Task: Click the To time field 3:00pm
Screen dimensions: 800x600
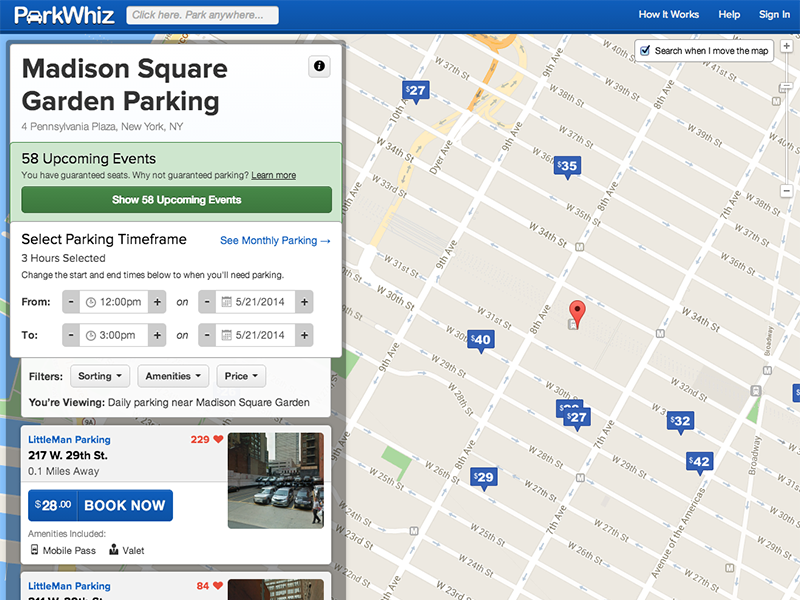Action: pyautogui.click(x=114, y=335)
